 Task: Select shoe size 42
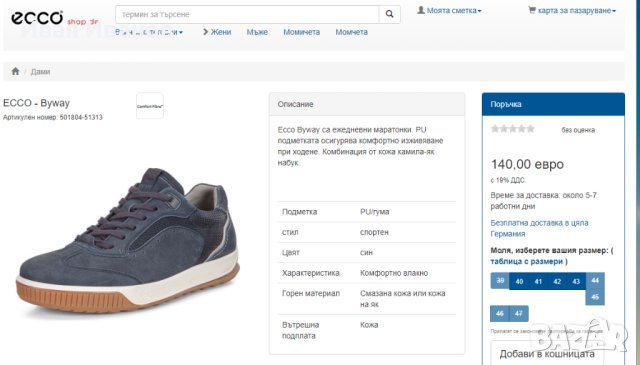(x=557, y=281)
